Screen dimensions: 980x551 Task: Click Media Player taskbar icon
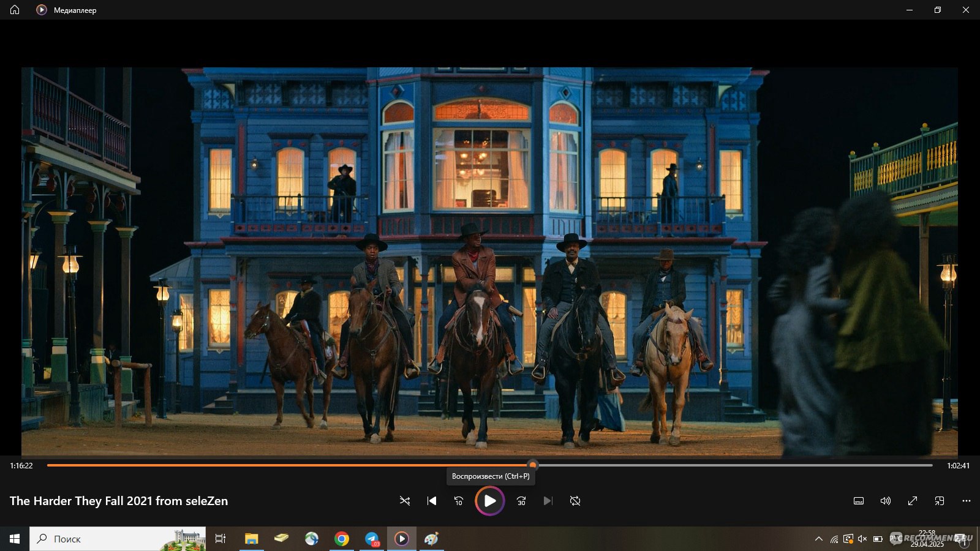pos(402,539)
